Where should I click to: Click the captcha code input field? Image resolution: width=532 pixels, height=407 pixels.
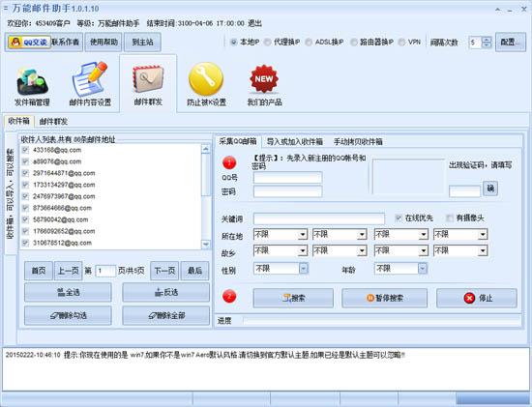[465, 191]
